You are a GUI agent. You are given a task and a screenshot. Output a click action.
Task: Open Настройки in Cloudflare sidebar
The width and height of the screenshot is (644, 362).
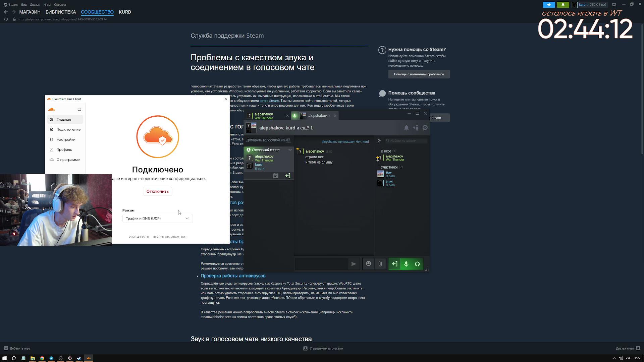tap(65, 139)
